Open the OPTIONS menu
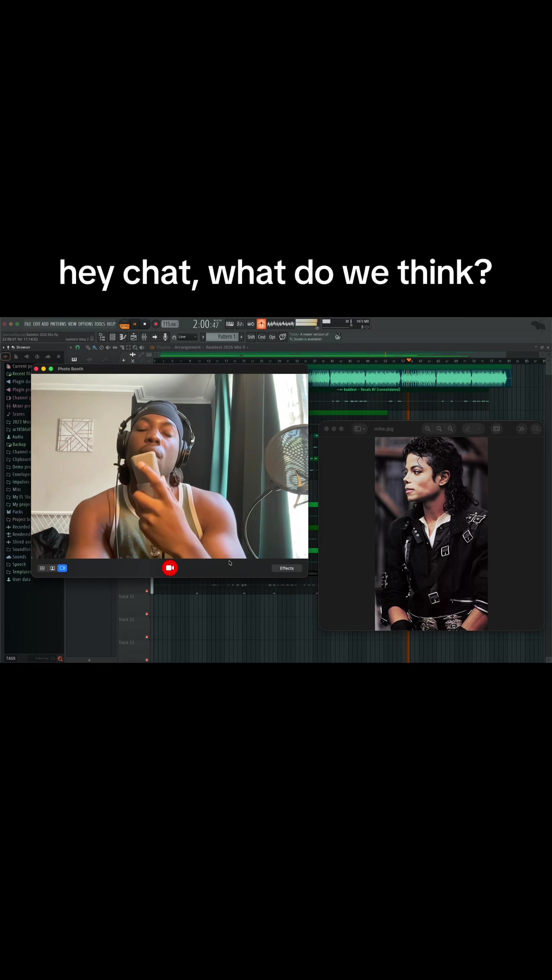 click(86, 324)
